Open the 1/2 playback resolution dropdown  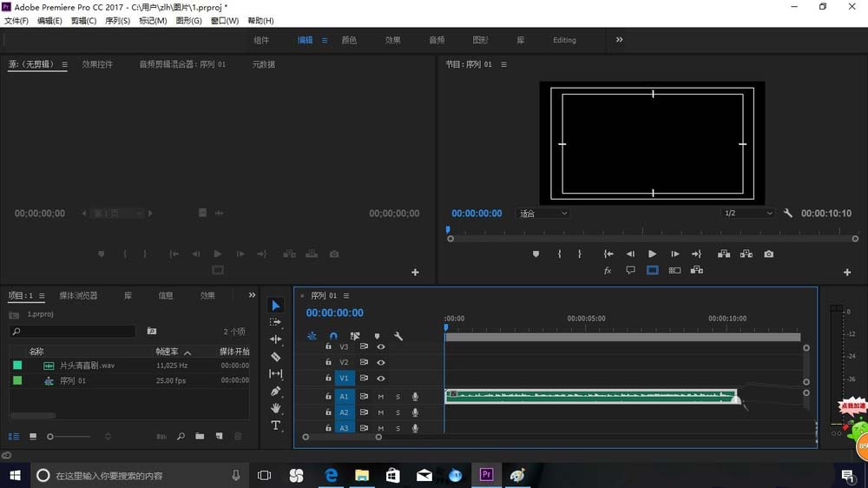747,214
